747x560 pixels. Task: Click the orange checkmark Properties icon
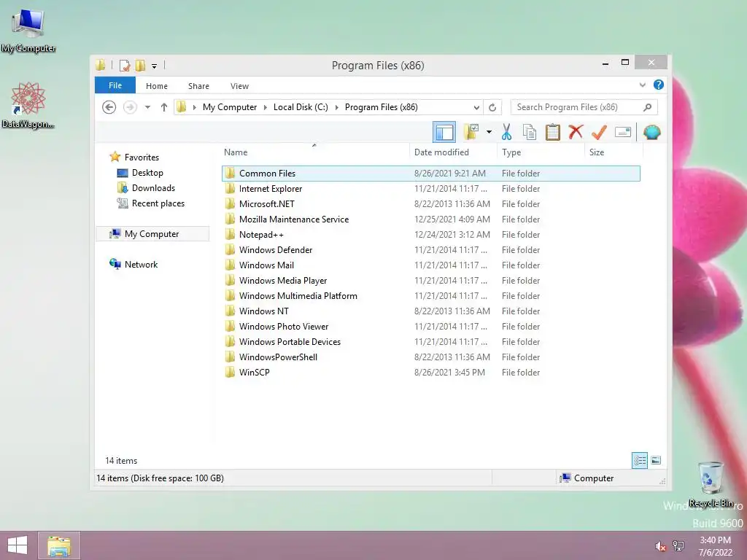[x=599, y=132]
